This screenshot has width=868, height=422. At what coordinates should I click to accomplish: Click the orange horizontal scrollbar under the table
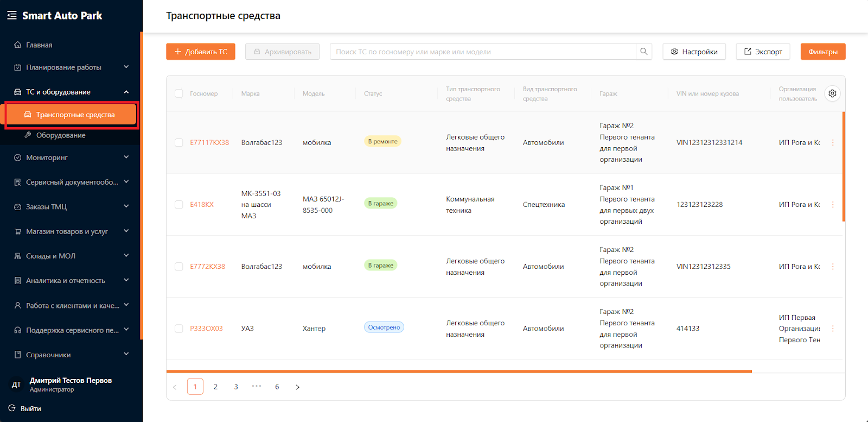458,371
